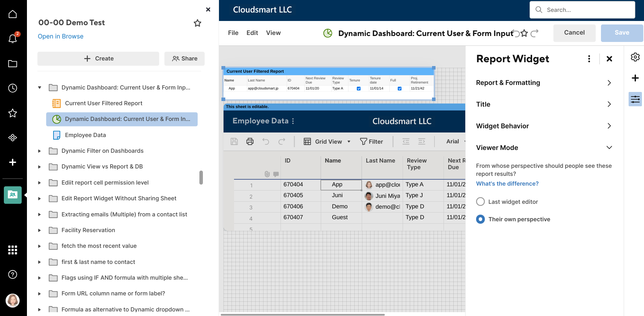Collapse Viewer Mode section
This screenshot has height=316, width=644.
[x=544, y=148]
